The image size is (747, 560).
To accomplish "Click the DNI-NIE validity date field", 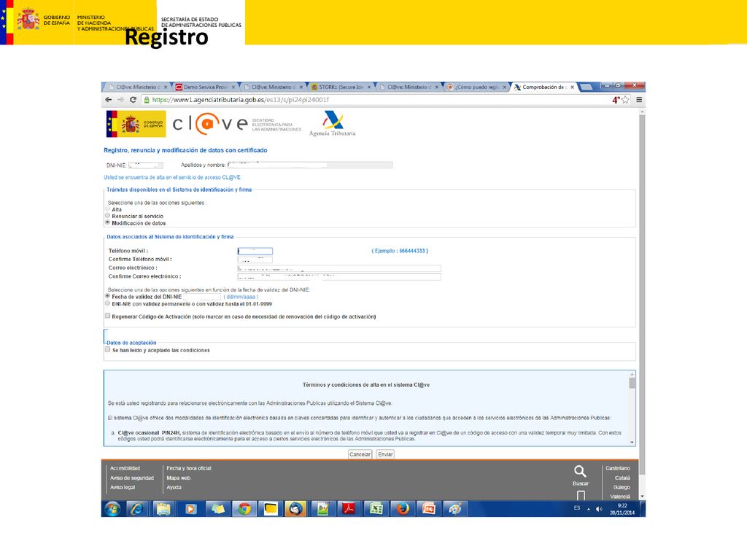I will (x=201, y=297).
